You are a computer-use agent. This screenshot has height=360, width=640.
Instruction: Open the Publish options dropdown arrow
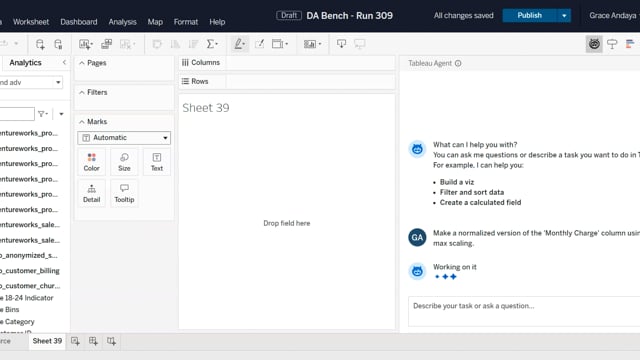click(564, 16)
